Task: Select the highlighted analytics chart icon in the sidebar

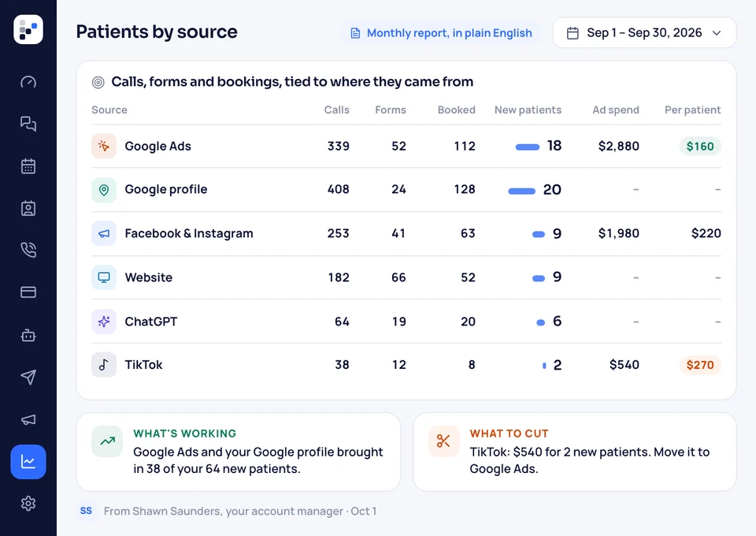Action: point(28,462)
